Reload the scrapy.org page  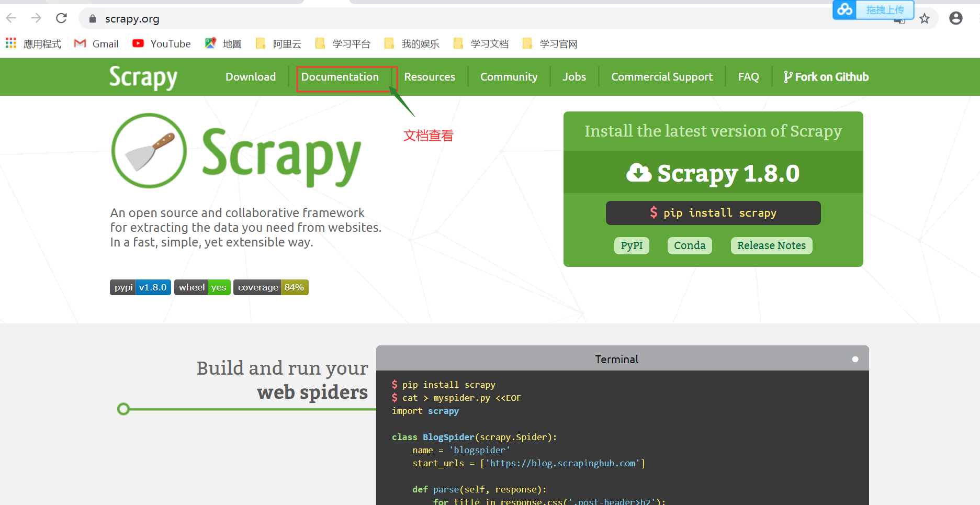tap(61, 18)
